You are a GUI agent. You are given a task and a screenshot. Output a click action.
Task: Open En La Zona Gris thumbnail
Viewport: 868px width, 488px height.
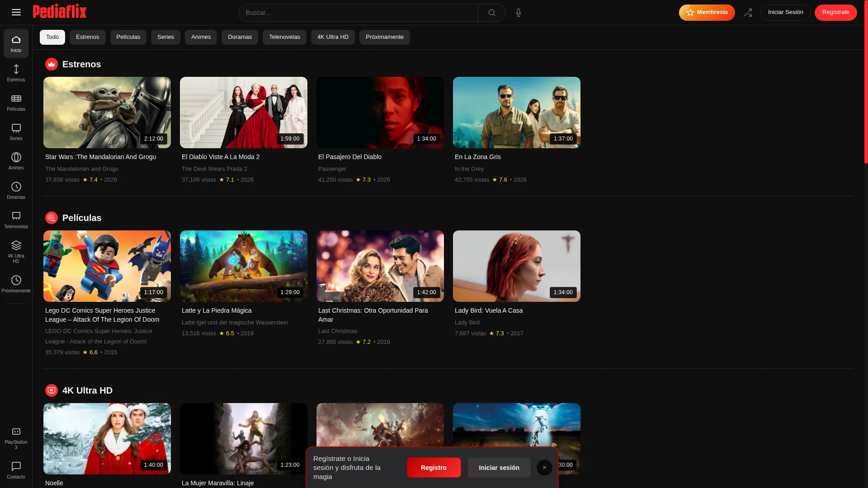coord(517,113)
